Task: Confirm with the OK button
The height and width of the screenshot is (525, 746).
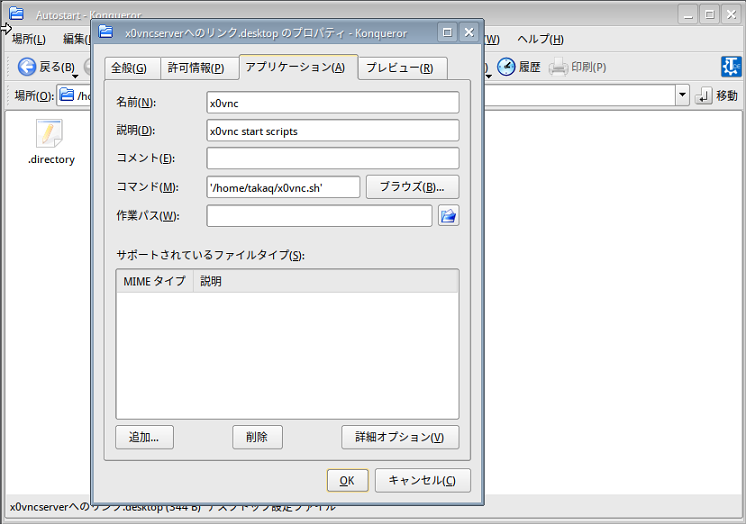Action: (347, 480)
